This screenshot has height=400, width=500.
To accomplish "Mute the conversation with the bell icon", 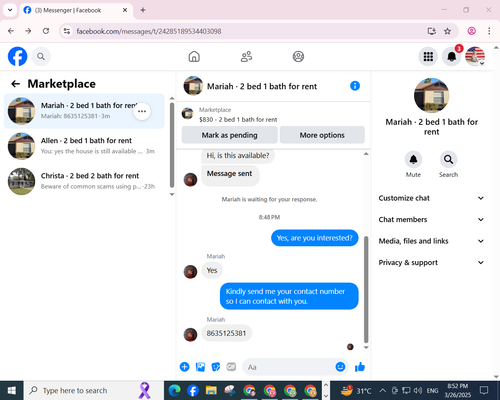I will [x=413, y=160].
